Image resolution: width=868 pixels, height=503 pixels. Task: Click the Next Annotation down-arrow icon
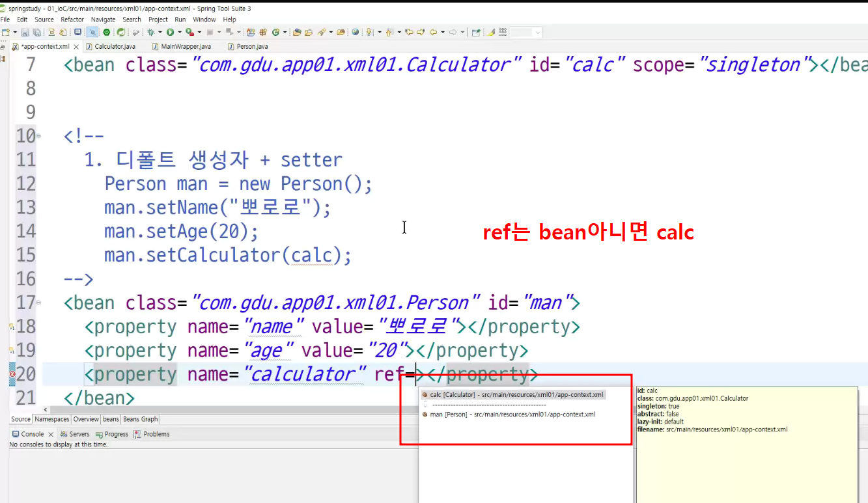point(369,32)
